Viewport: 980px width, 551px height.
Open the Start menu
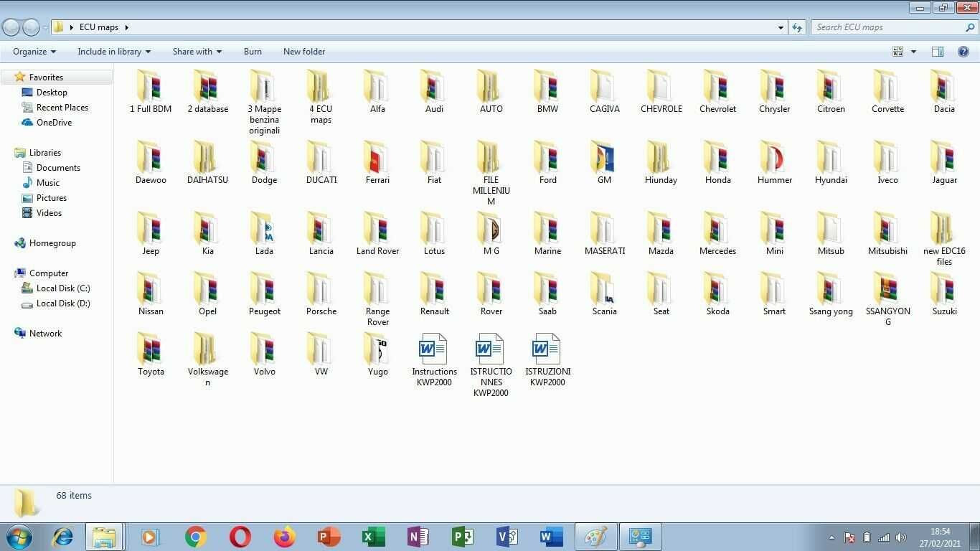click(x=19, y=537)
